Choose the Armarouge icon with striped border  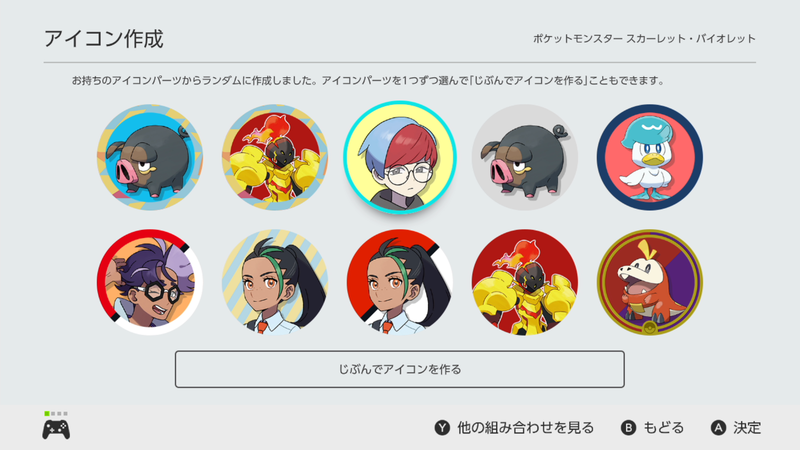[275, 158]
